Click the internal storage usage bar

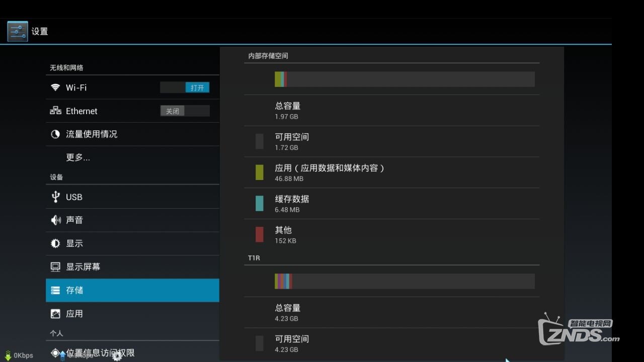pyautogui.click(x=405, y=79)
